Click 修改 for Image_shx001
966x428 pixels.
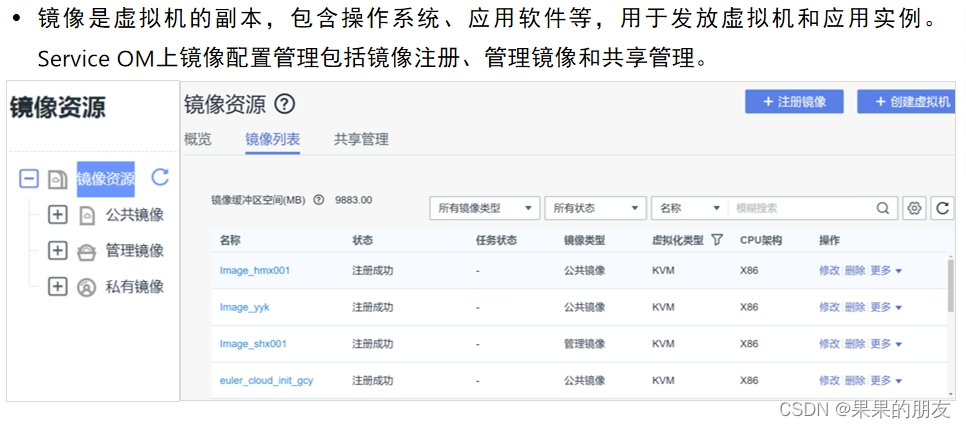click(829, 344)
